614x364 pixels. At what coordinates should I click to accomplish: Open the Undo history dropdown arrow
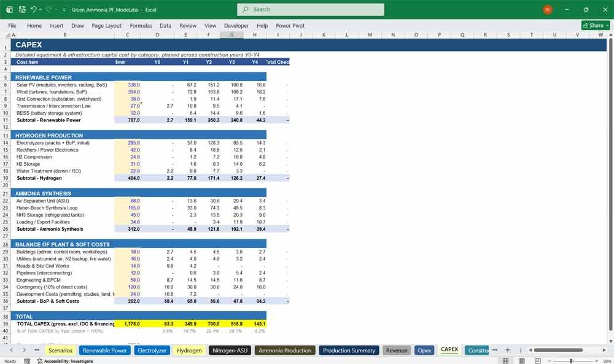(x=41, y=9)
